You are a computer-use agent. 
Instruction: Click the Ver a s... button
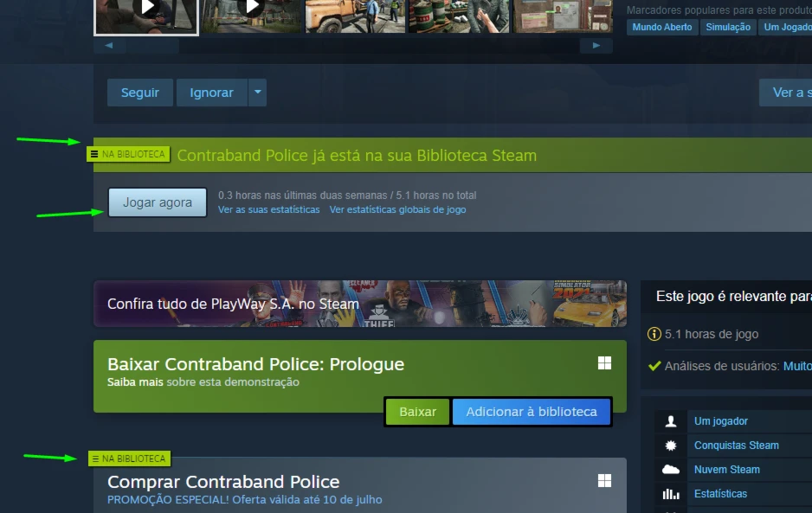click(x=785, y=93)
